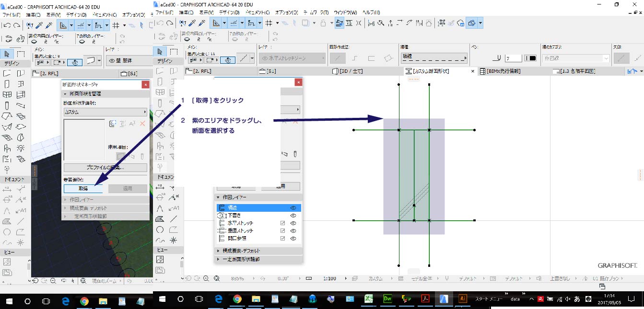
Task: Open Adobe Illustrator from the taskbar
Action: [463, 299]
